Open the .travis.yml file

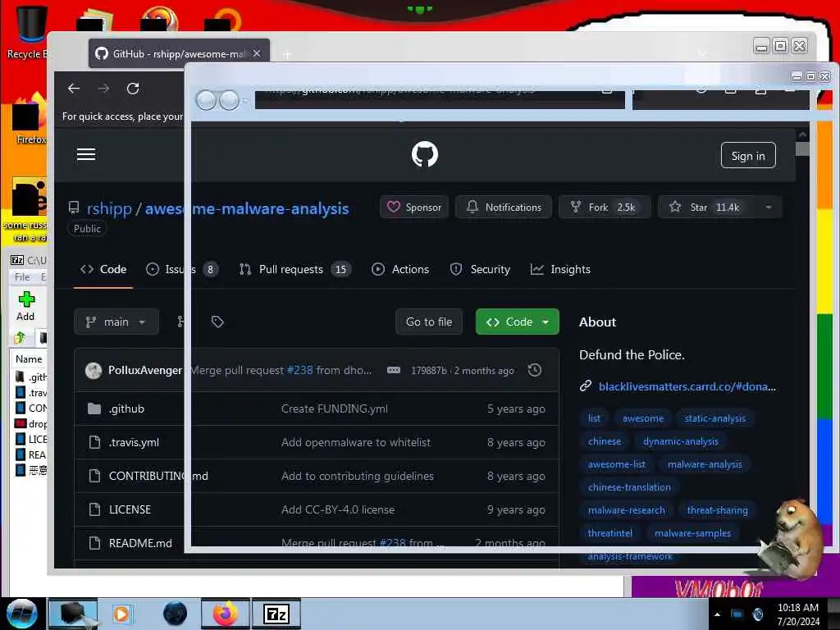pyautogui.click(x=134, y=442)
